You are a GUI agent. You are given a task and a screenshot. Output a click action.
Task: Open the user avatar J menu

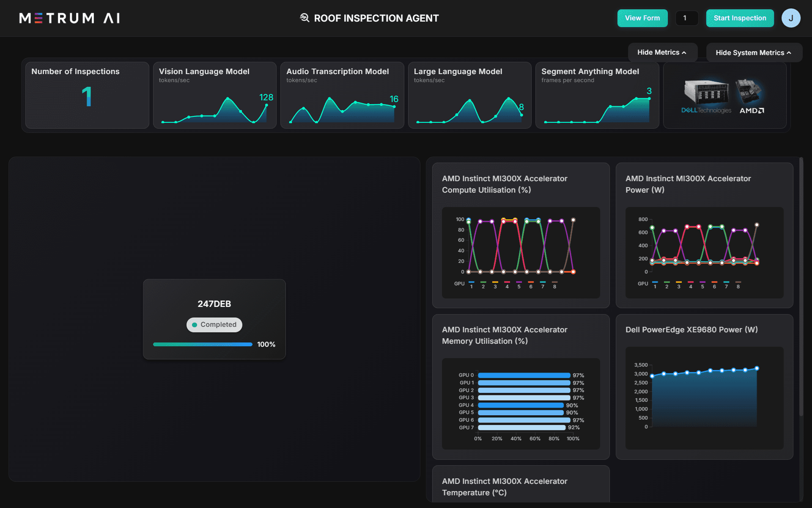tap(790, 18)
